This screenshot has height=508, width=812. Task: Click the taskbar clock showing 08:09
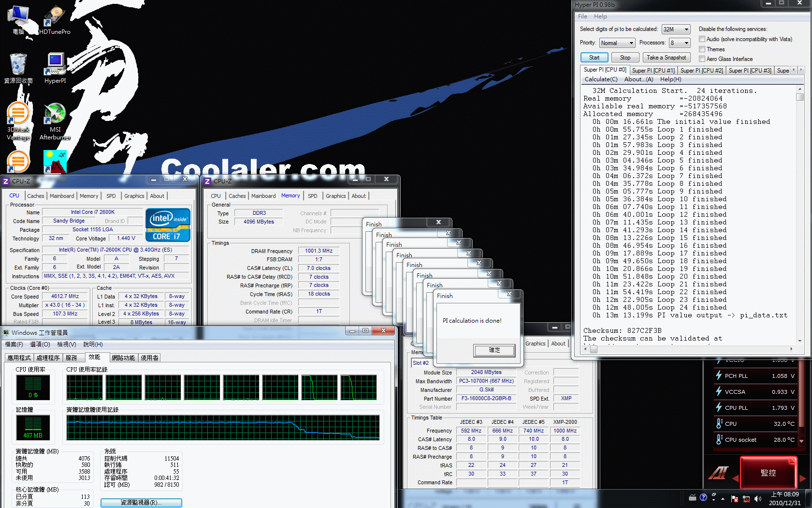coord(785,499)
